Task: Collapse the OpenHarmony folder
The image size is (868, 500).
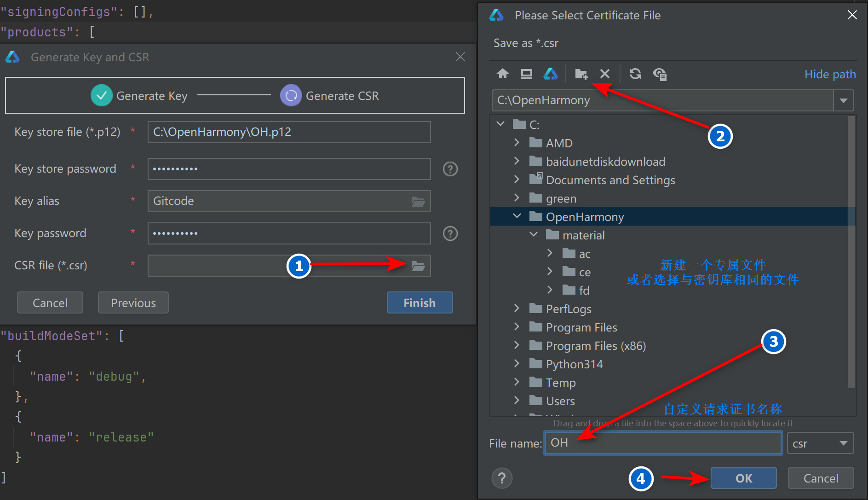Action: (x=517, y=216)
